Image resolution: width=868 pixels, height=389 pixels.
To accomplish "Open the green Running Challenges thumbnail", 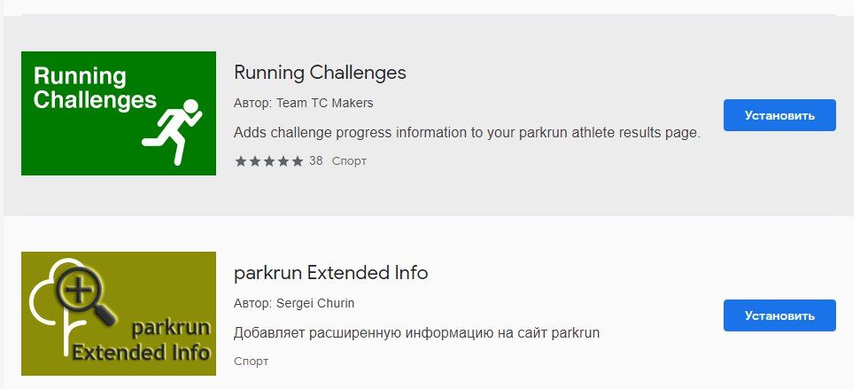I will coord(119,113).
